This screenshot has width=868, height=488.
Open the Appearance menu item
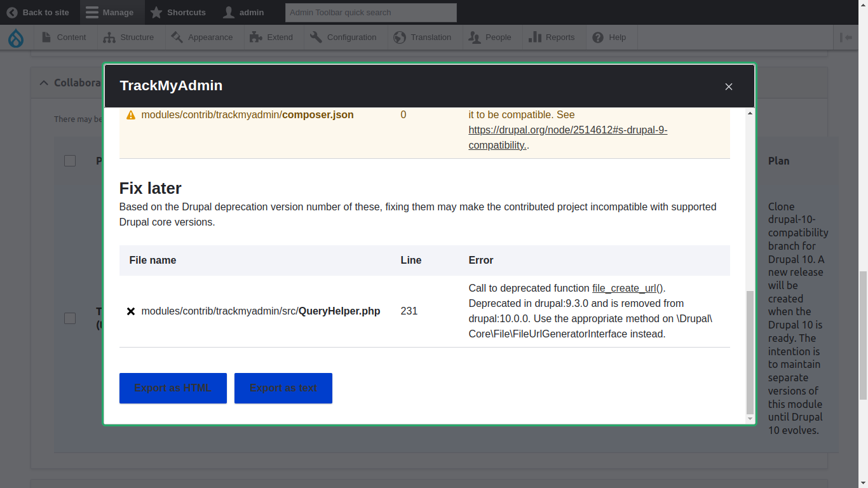[203, 37]
